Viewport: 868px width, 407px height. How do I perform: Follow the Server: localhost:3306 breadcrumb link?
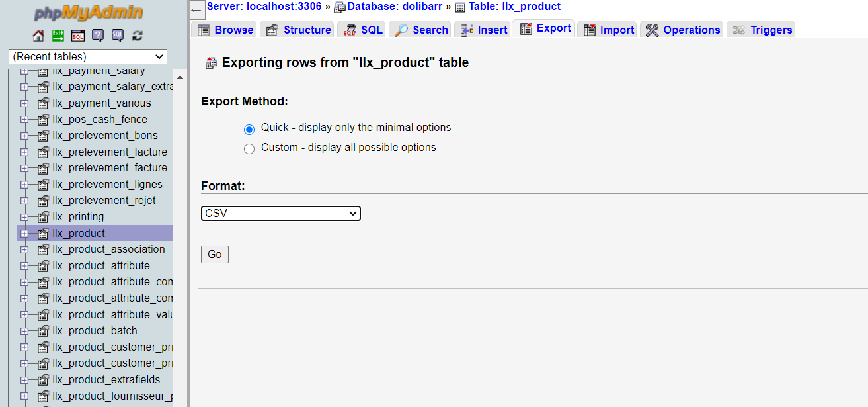point(264,7)
